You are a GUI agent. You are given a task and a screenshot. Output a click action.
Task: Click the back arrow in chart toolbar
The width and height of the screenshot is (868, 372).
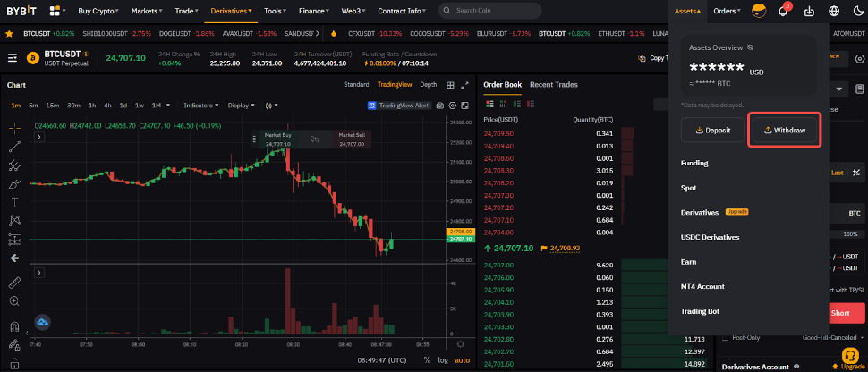pyautogui.click(x=15, y=258)
